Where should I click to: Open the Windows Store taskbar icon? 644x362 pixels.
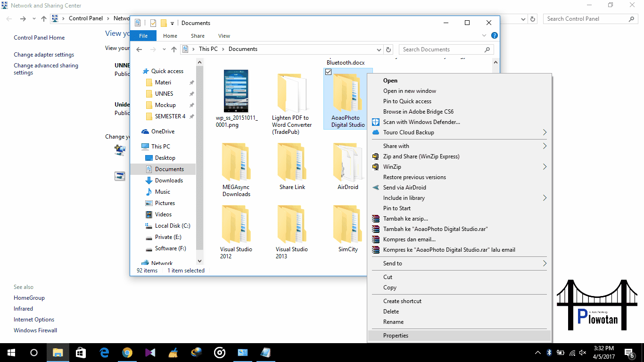point(81,353)
